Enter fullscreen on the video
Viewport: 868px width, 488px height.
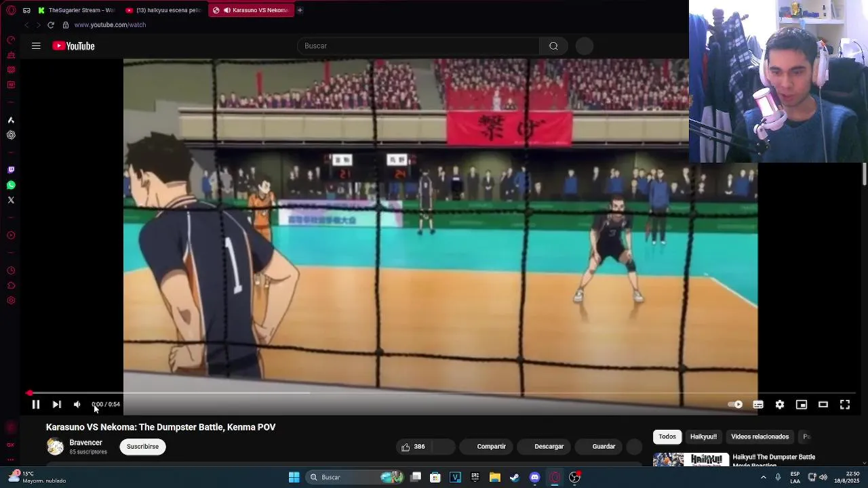point(845,405)
